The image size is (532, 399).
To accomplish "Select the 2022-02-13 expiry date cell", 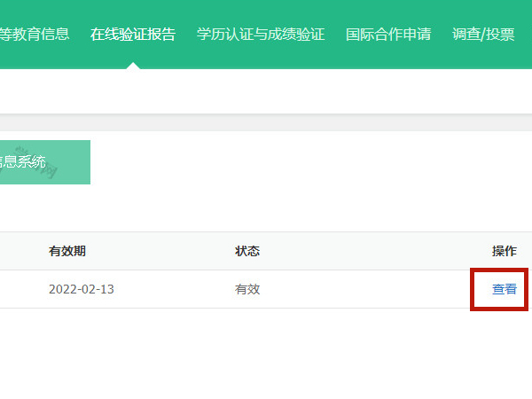I will tap(82, 289).
